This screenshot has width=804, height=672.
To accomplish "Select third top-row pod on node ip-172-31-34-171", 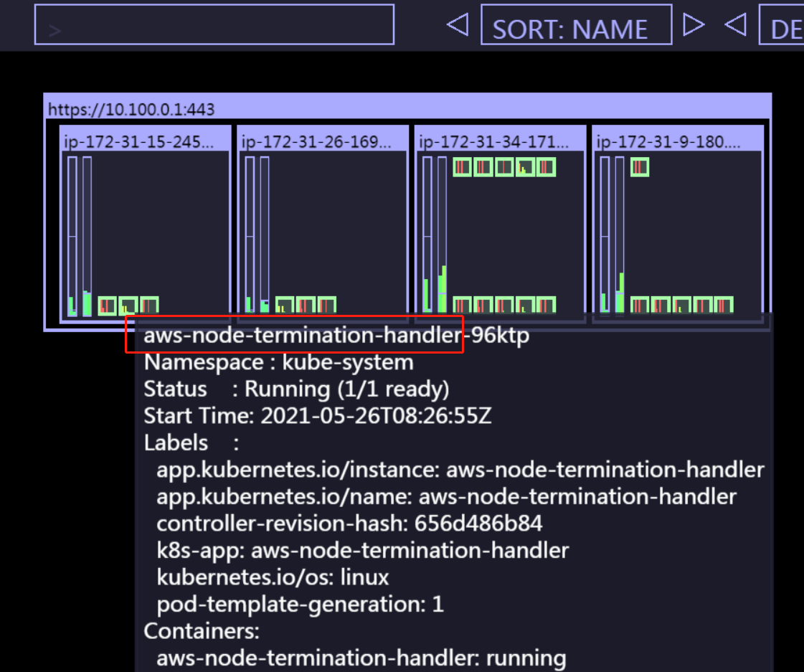I will pyautogui.click(x=504, y=167).
